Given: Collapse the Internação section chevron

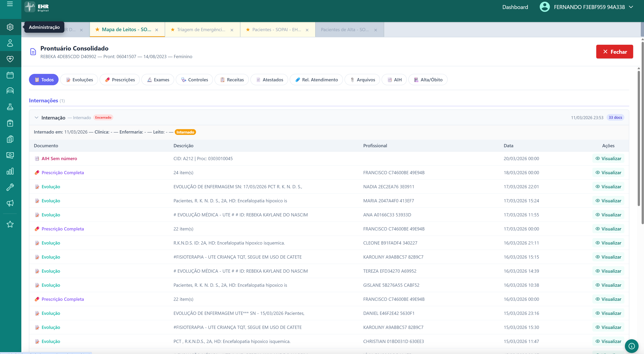Looking at the screenshot, I should (x=37, y=118).
